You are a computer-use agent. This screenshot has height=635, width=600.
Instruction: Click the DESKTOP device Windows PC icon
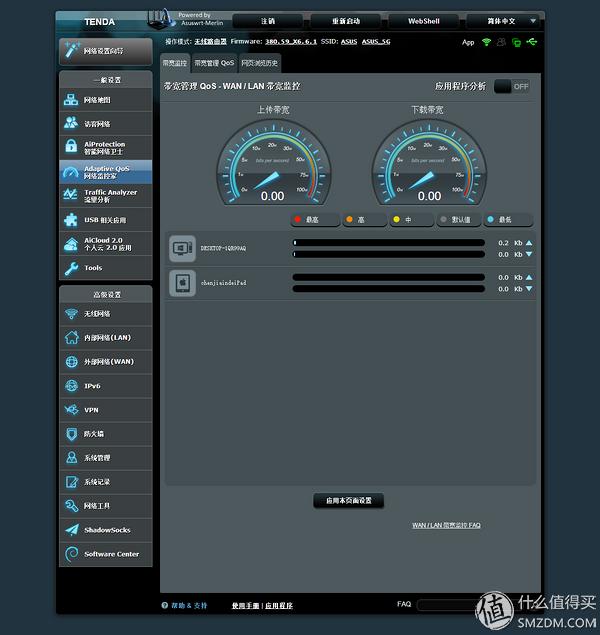click(x=181, y=248)
